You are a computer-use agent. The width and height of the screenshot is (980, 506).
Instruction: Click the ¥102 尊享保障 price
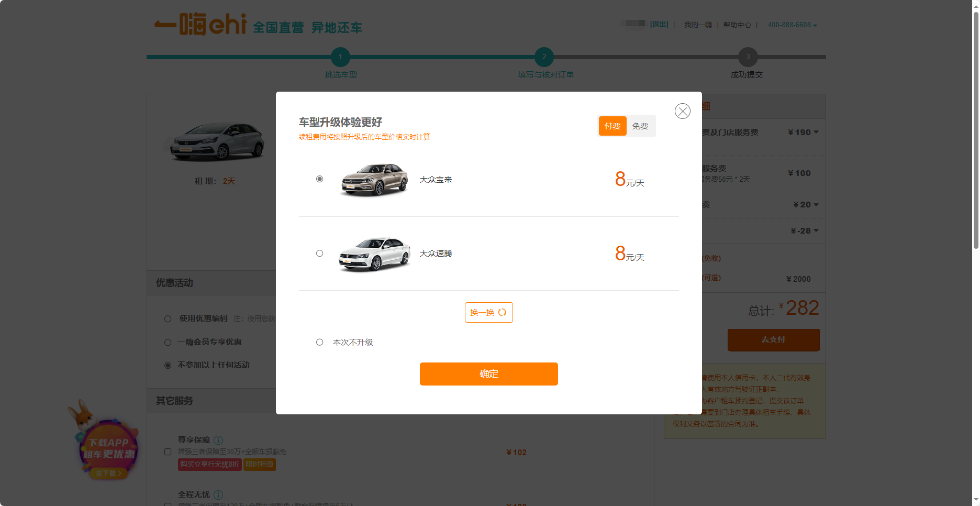coord(516,453)
